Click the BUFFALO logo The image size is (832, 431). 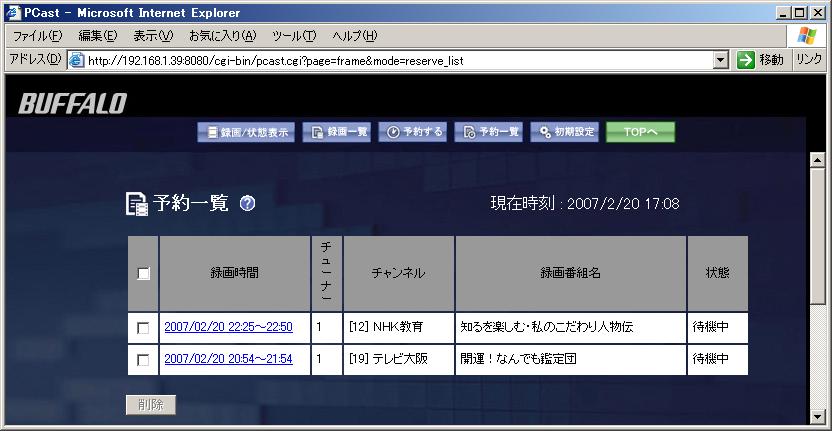tap(73, 104)
